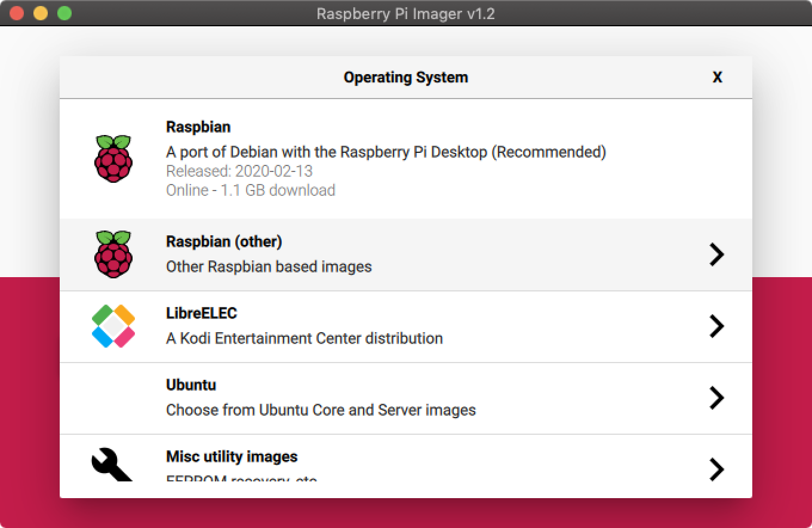This screenshot has width=812, height=528.
Task: Expand Raspbian (other) with its chevron arrow
Action: (x=716, y=254)
